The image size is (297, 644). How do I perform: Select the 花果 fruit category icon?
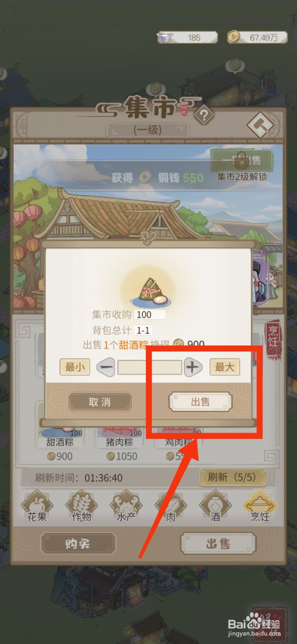[x=37, y=506]
